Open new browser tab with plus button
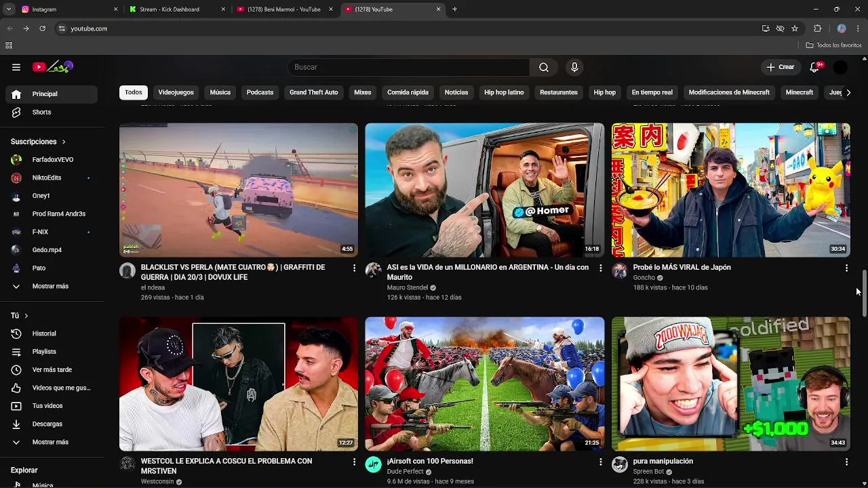Viewport: 868px width, 488px height. [454, 9]
